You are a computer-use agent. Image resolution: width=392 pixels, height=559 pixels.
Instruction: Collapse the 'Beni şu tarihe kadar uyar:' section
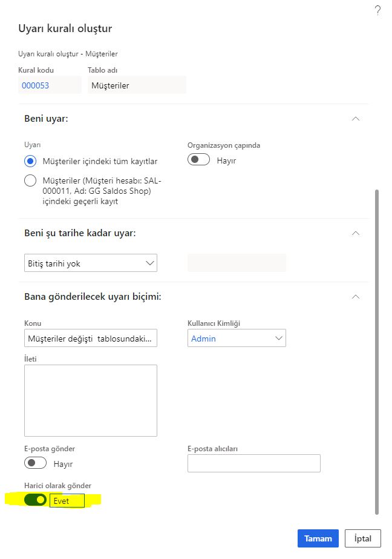click(355, 233)
